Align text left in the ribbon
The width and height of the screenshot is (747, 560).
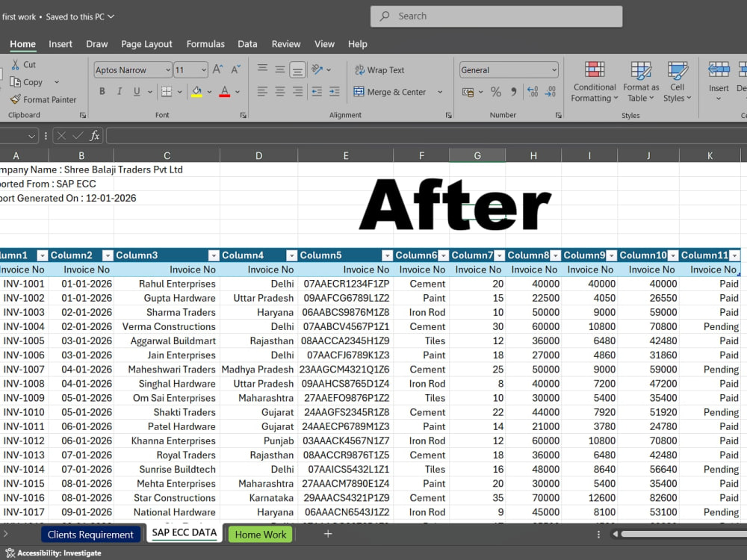[262, 91]
